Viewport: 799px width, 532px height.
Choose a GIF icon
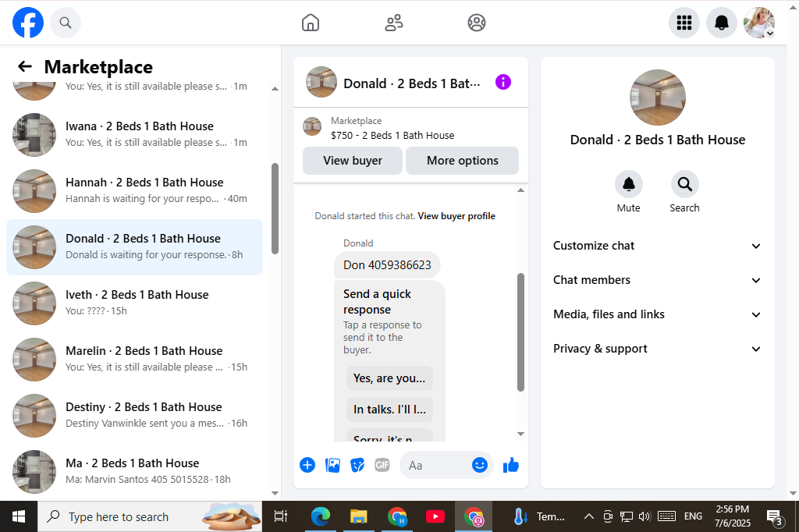382,465
